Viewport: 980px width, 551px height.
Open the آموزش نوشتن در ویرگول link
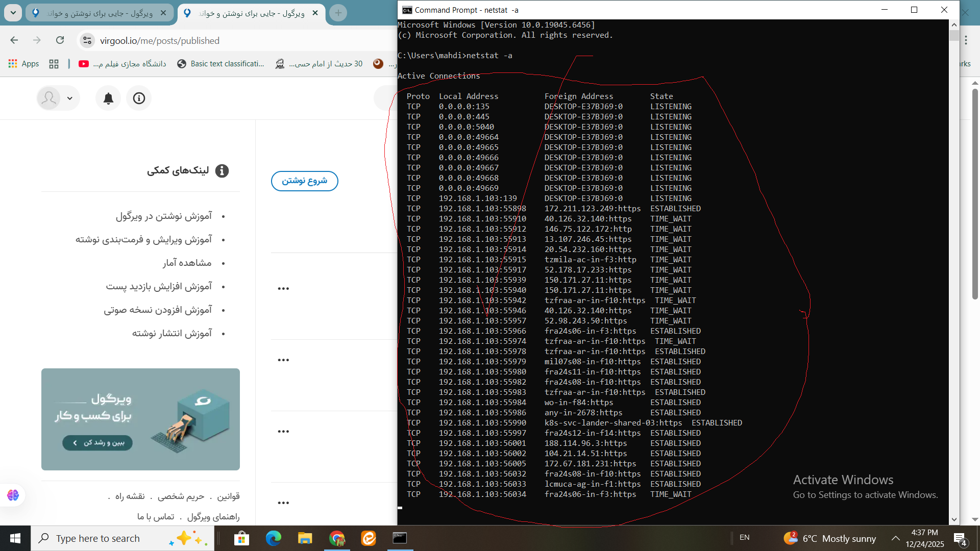pyautogui.click(x=163, y=216)
